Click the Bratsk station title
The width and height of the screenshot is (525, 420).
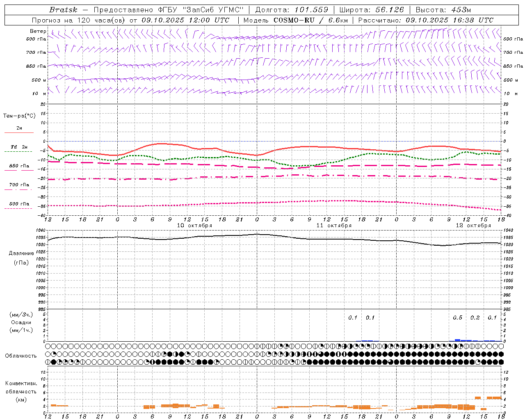[63, 10]
